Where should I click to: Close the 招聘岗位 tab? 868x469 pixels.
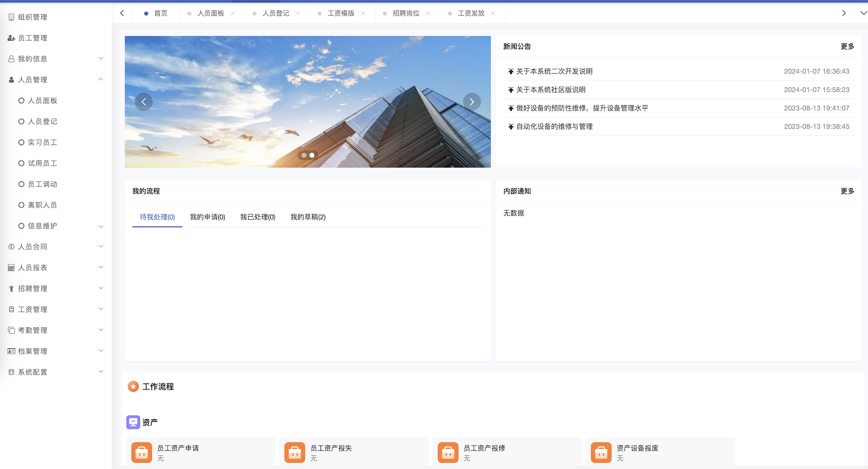pos(428,13)
